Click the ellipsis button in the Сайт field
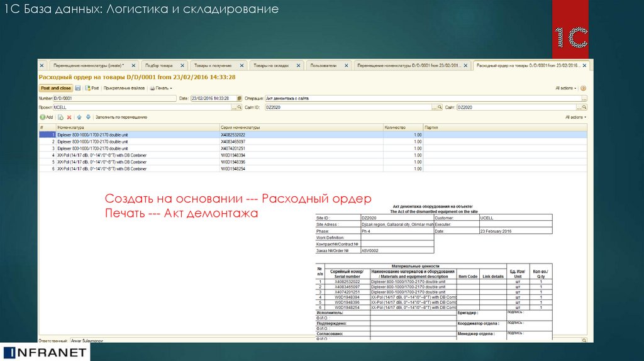The height and width of the screenshot is (361, 644). pyautogui.click(x=579, y=107)
